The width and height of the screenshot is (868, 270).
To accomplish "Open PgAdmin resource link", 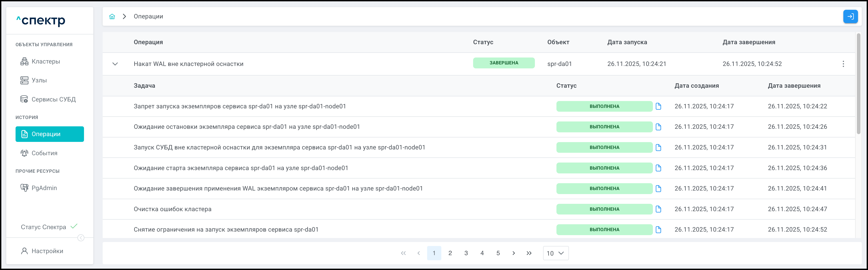I will click(x=44, y=188).
